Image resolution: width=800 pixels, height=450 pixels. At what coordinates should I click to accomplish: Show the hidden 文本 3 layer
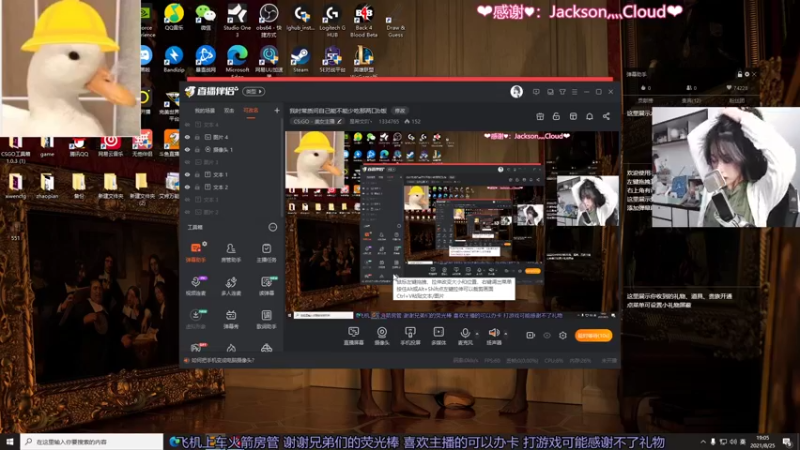pyautogui.click(x=187, y=199)
